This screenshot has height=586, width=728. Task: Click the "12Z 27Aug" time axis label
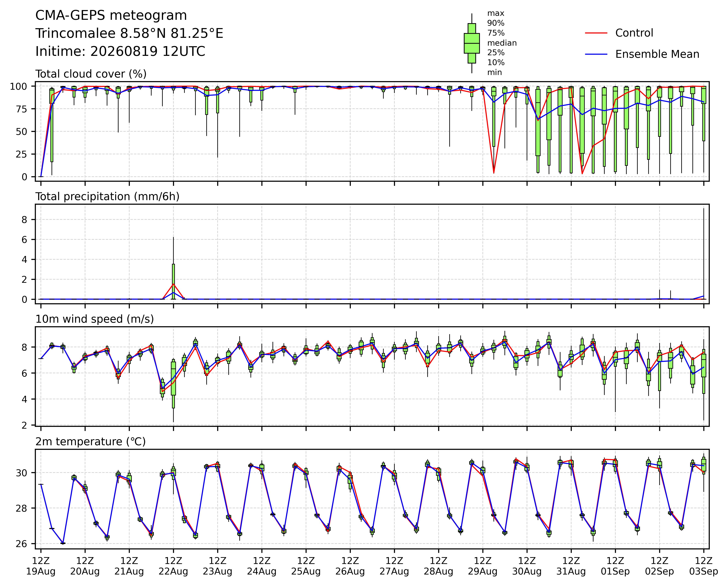394,566
